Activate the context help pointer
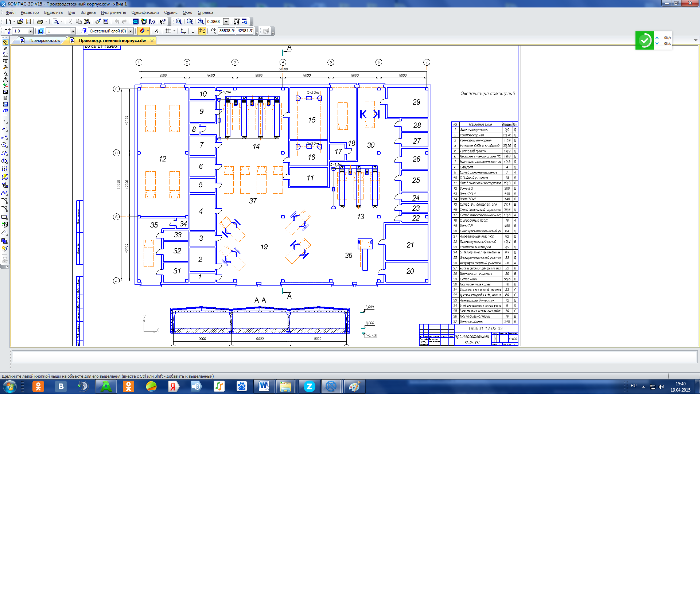The width and height of the screenshot is (700, 595). click(x=163, y=22)
